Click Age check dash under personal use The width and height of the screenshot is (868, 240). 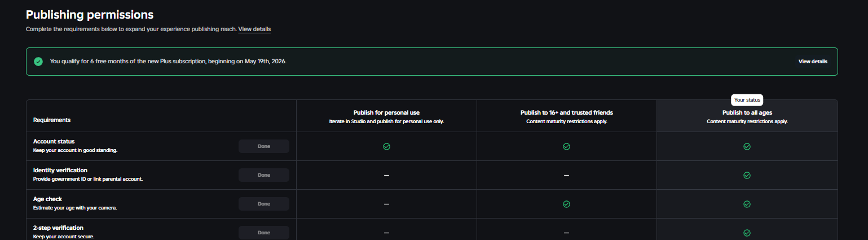point(386,204)
